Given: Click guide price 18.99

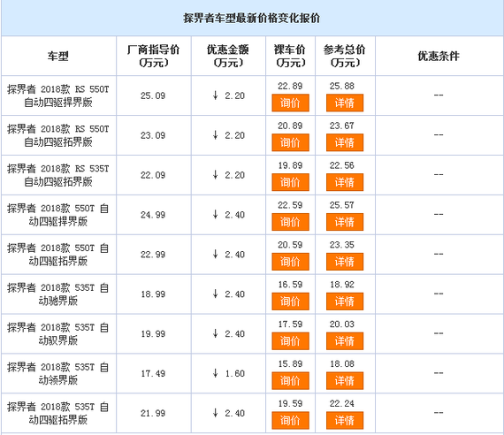Looking at the screenshot, I should coord(153,294).
